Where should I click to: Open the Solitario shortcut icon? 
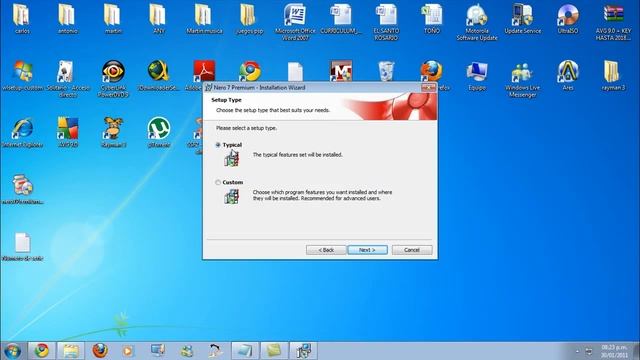click(67, 79)
